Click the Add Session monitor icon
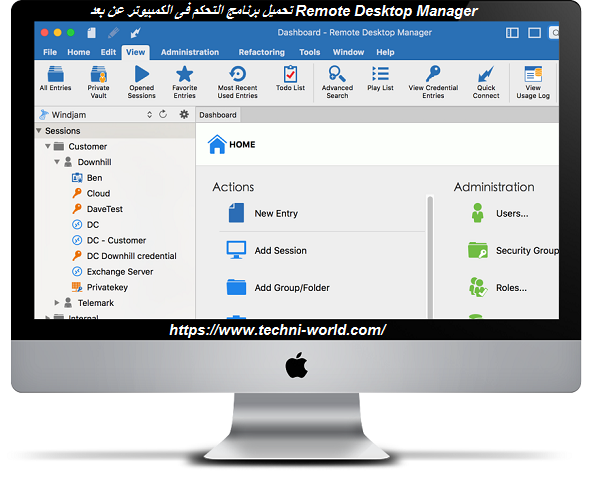 click(x=236, y=250)
